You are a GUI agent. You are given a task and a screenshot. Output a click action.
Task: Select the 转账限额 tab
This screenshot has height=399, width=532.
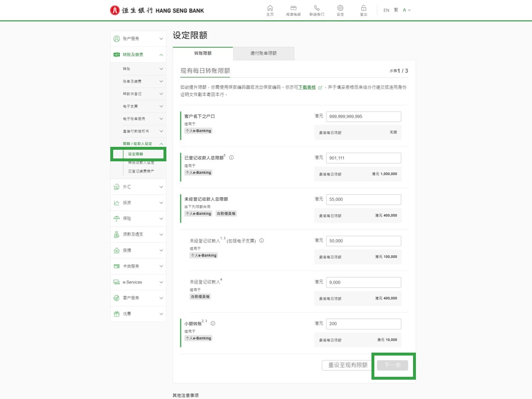click(203, 53)
